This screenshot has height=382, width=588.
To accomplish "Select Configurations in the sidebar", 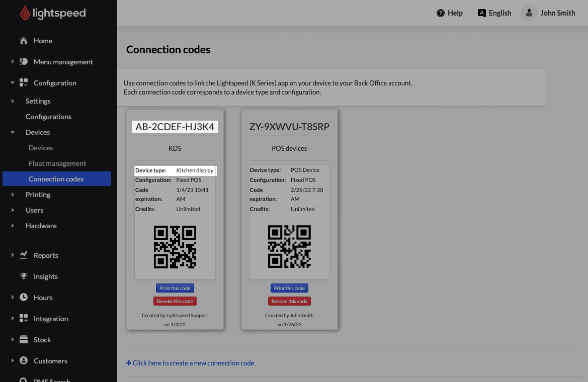I will pyautogui.click(x=48, y=117).
